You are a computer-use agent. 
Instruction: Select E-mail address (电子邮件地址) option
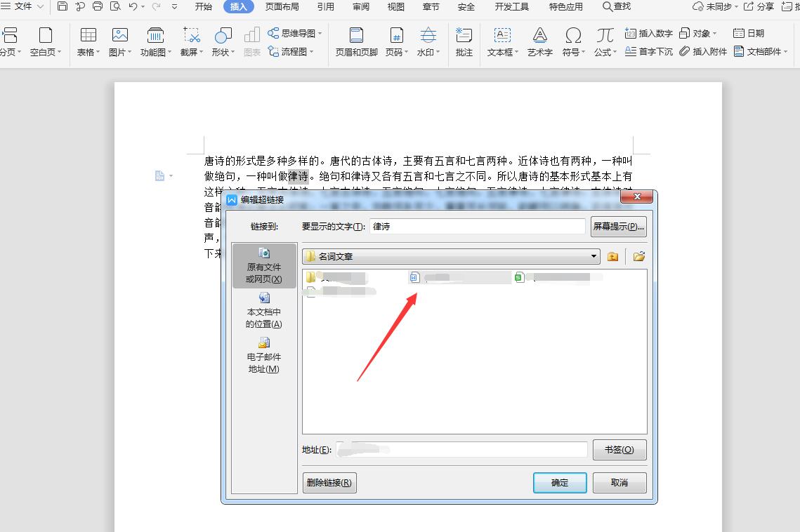[264, 356]
